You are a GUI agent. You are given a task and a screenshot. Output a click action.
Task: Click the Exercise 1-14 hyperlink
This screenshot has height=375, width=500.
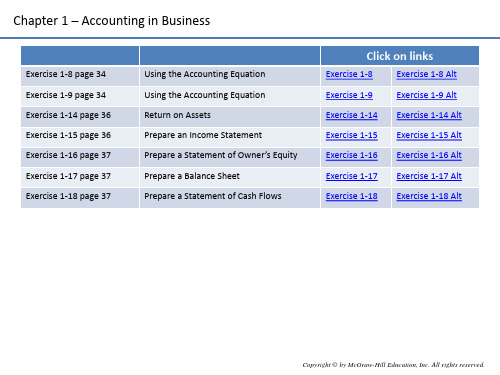pos(352,115)
